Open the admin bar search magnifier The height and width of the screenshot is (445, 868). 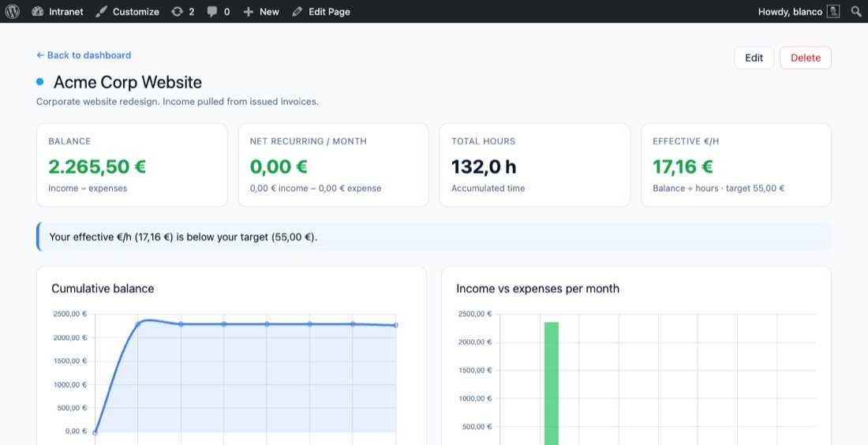pyautogui.click(x=856, y=12)
